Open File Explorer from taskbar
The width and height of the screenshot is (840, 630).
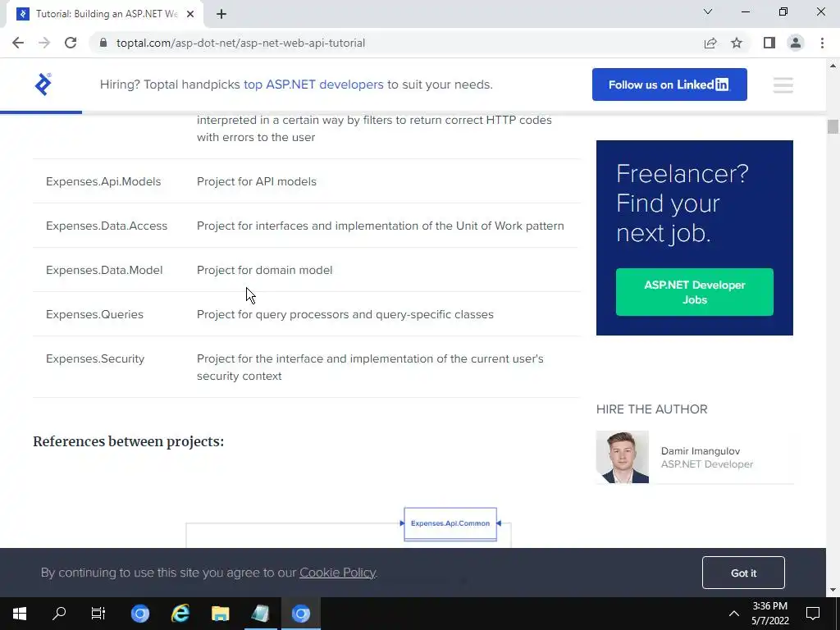220,614
